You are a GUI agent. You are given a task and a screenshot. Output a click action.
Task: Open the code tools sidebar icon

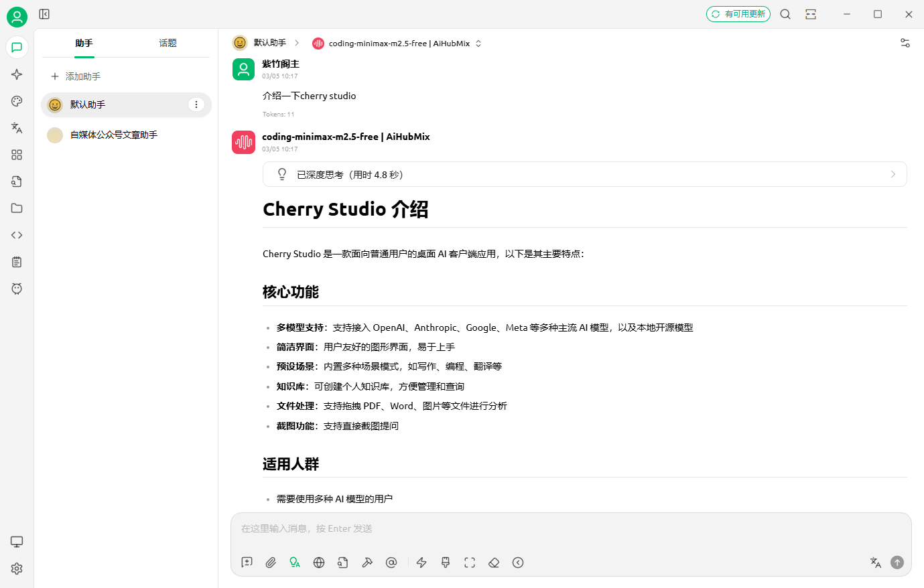[x=17, y=235]
